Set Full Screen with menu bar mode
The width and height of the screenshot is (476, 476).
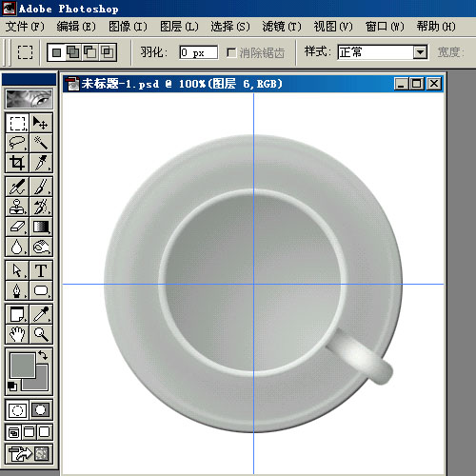click(29, 432)
